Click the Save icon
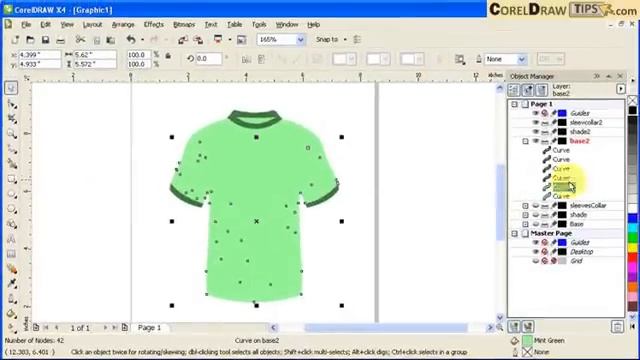The width and height of the screenshot is (640, 360). click(x=45, y=40)
